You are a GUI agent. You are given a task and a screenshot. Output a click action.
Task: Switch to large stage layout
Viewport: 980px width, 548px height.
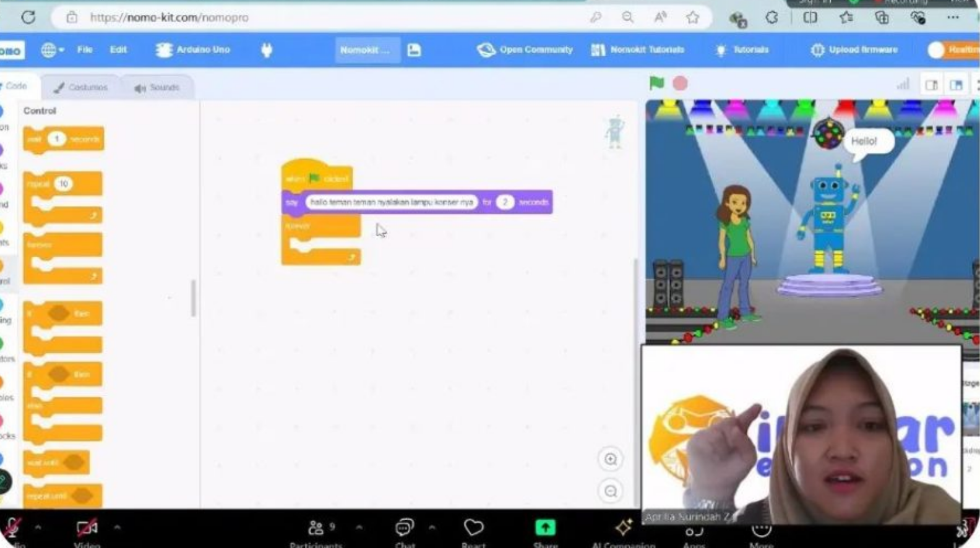point(956,85)
